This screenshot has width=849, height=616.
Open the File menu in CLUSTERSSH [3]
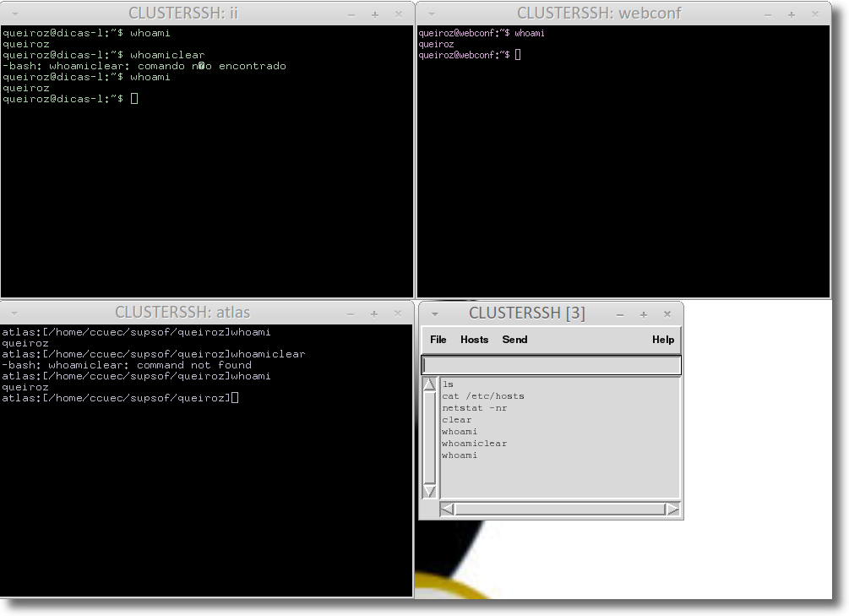point(438,340)
